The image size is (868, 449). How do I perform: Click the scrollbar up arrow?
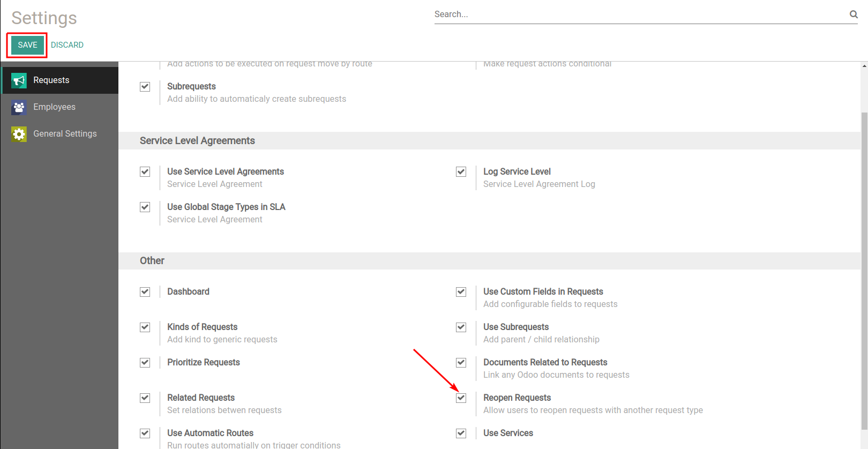tap(864, 66)
